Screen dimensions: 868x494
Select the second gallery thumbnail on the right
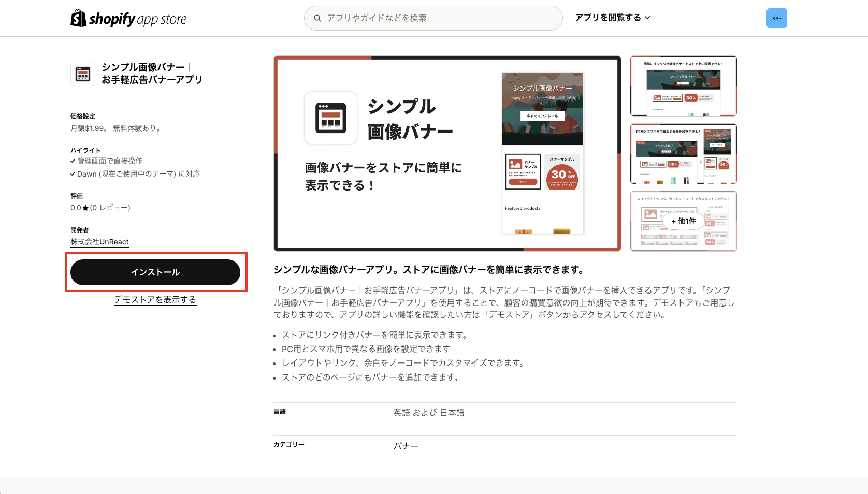pos(683,154)
